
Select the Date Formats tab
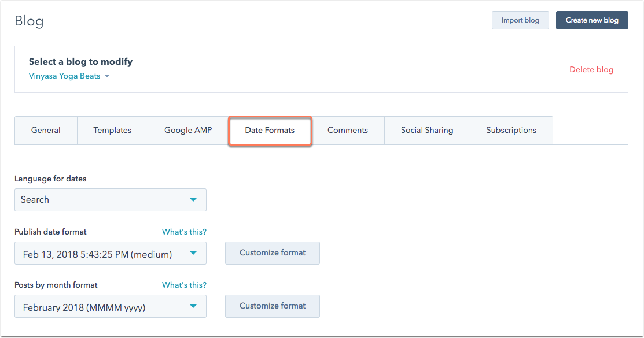pos(270,131)
